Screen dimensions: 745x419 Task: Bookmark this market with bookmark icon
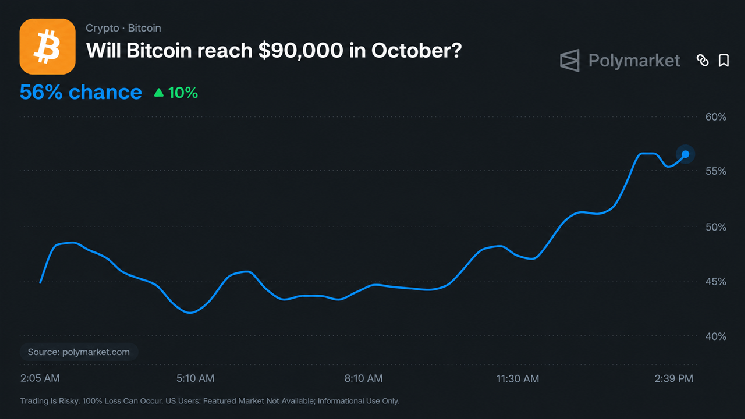coord(724,60)
